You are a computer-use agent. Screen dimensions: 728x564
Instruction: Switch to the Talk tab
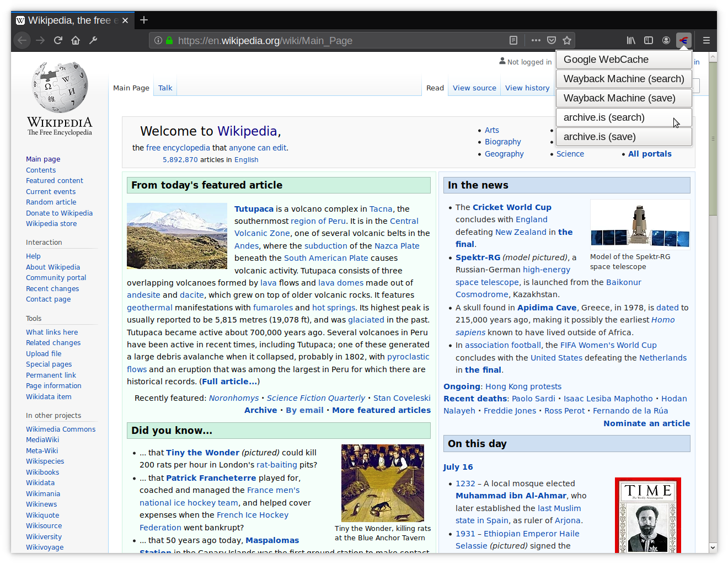165,88
